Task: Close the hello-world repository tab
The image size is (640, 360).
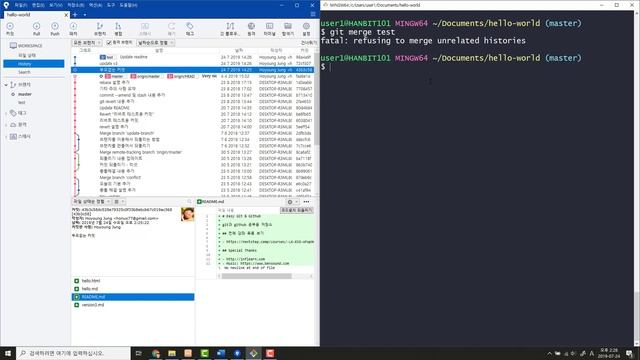Action: click(66, 15)
